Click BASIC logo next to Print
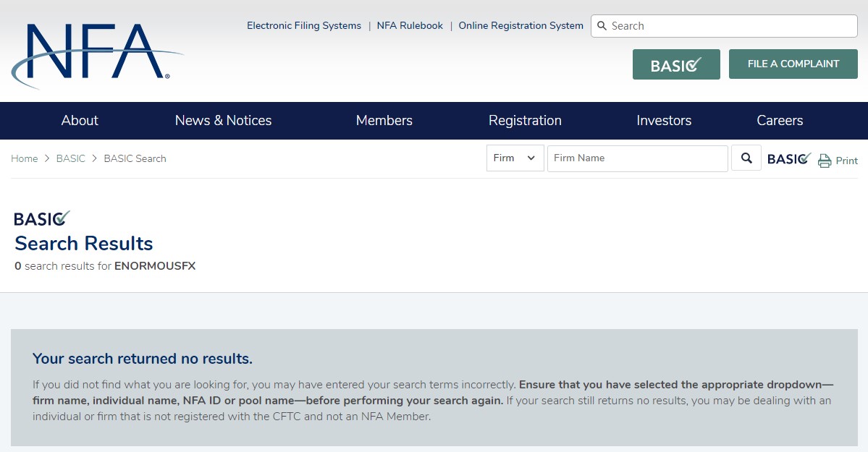Image resolution: width=868 pixels, height=452 pixels. coord(789,159)
